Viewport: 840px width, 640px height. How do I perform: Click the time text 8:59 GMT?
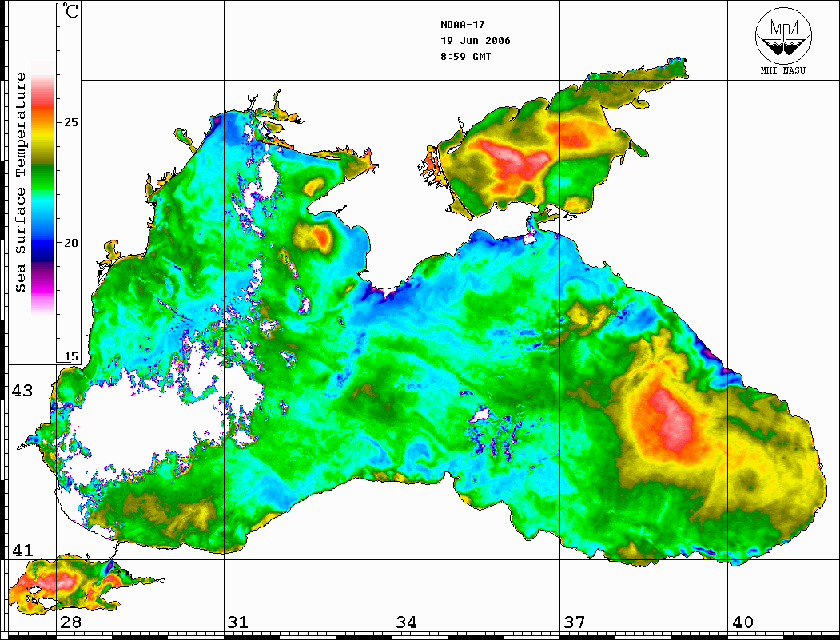[465, 56]
